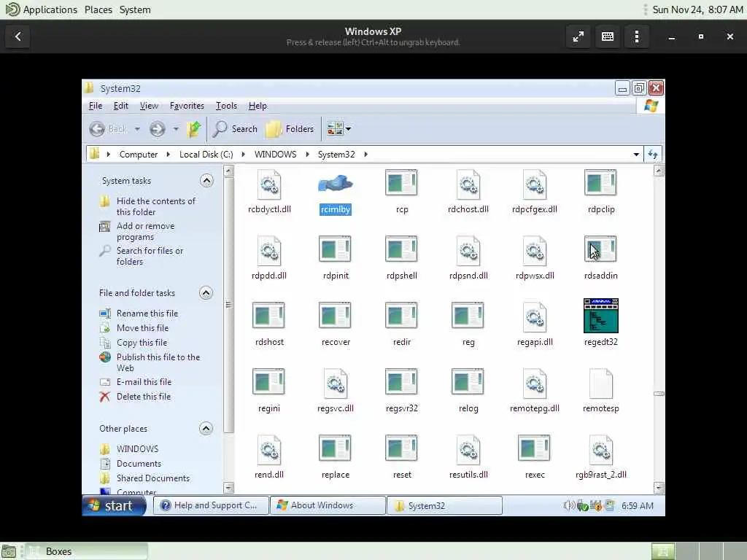747x560 pixels.
Task: Toggle the Folders pane button
Action: [290, 128]
